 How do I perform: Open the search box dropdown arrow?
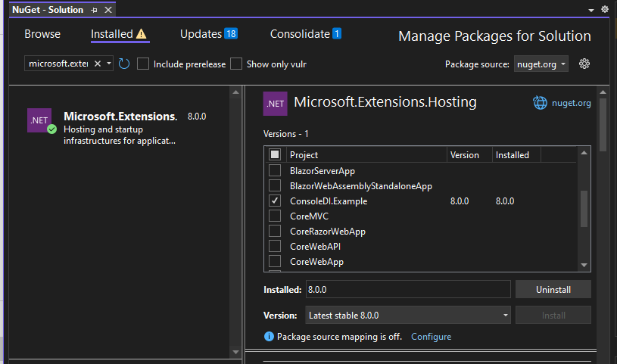(109, 64)
